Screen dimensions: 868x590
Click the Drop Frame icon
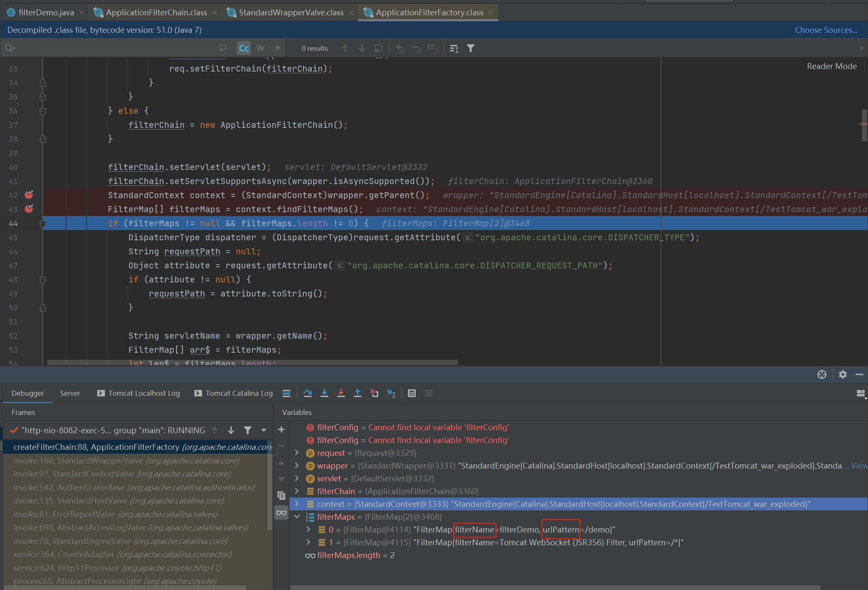pyautogui.click(x=374, y=393)
